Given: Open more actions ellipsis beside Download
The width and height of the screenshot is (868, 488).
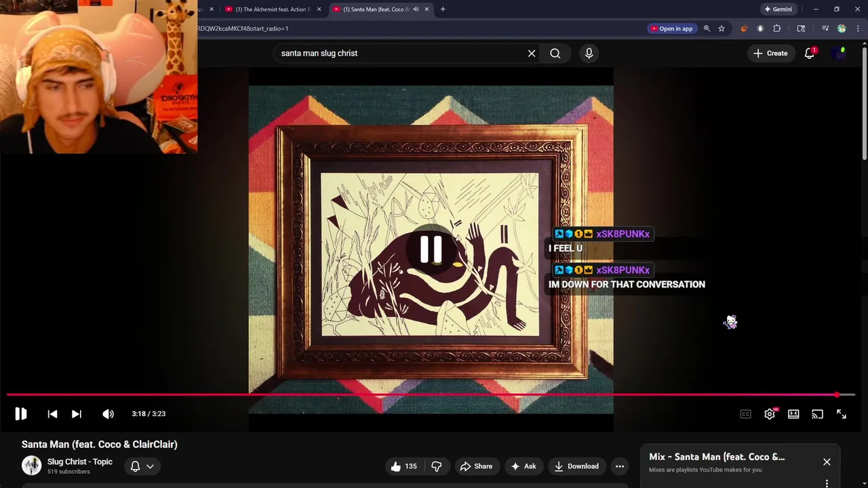Looking at the screenshot, I should coord(619,466).
